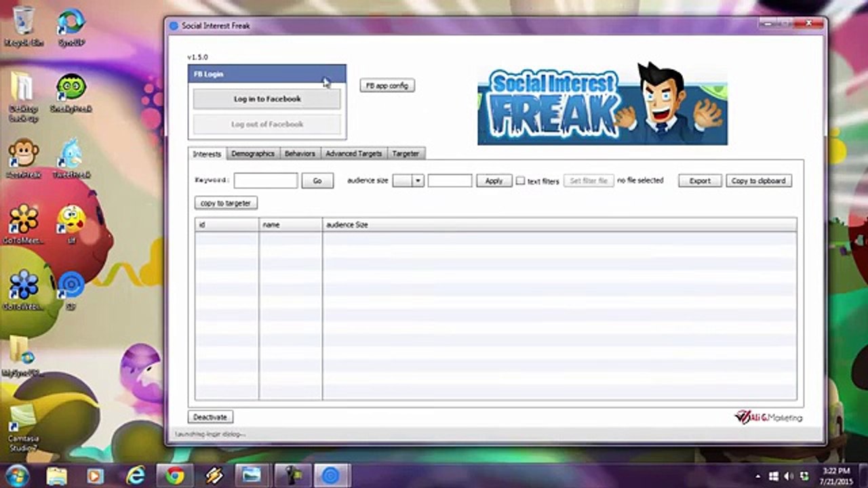Click the Set filter file button

[x=589, y=181]
